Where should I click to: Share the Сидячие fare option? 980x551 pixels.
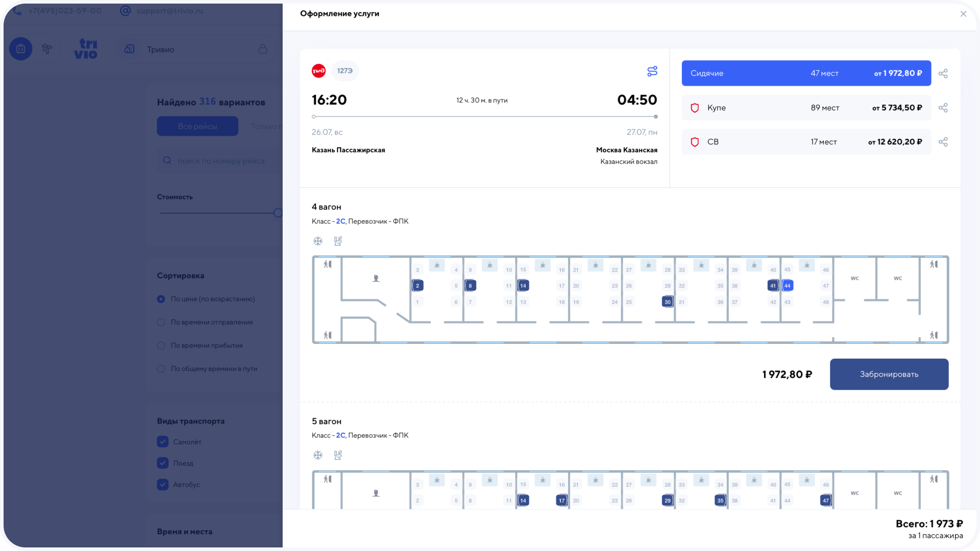click(x=943, y=73)
